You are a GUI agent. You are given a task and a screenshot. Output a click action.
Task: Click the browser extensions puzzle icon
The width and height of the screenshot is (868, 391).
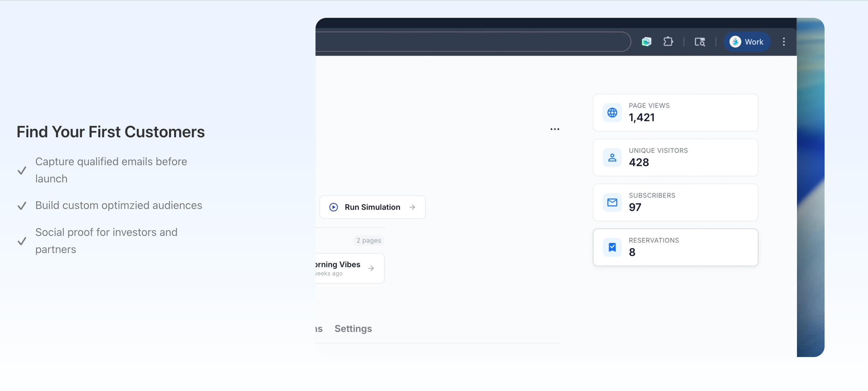(668, 42)
